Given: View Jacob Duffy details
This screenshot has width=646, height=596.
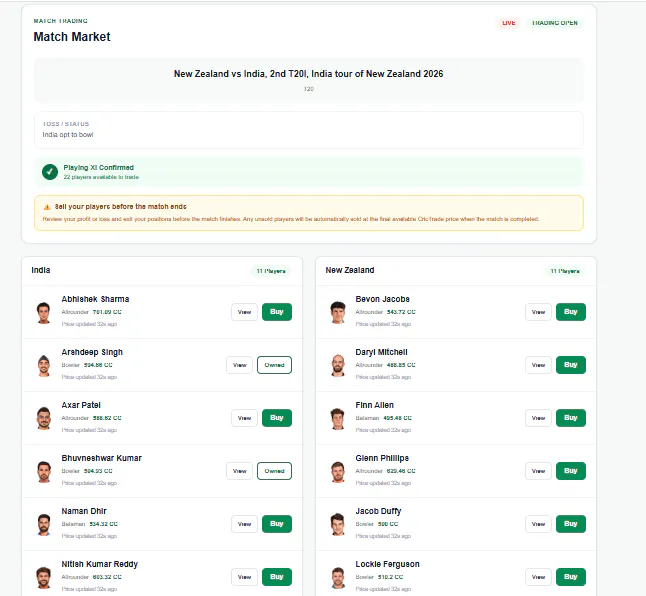Looking at the screenshot, I should (538, 524).
